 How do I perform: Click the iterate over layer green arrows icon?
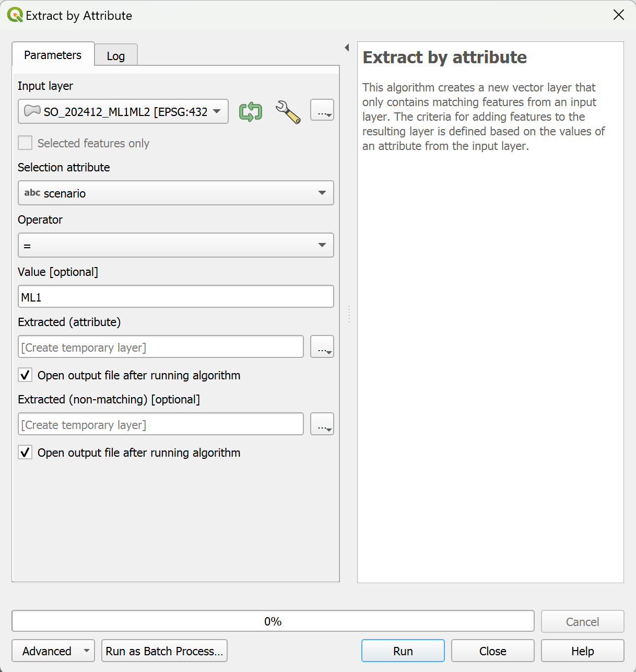coord(251,112)
